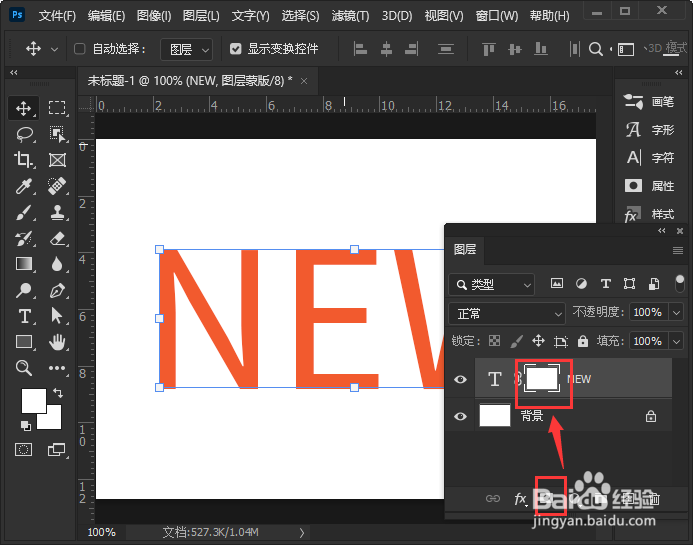Open the 样式 panel
The height and width of the screenshot is (545, 693).
point(650,214)
